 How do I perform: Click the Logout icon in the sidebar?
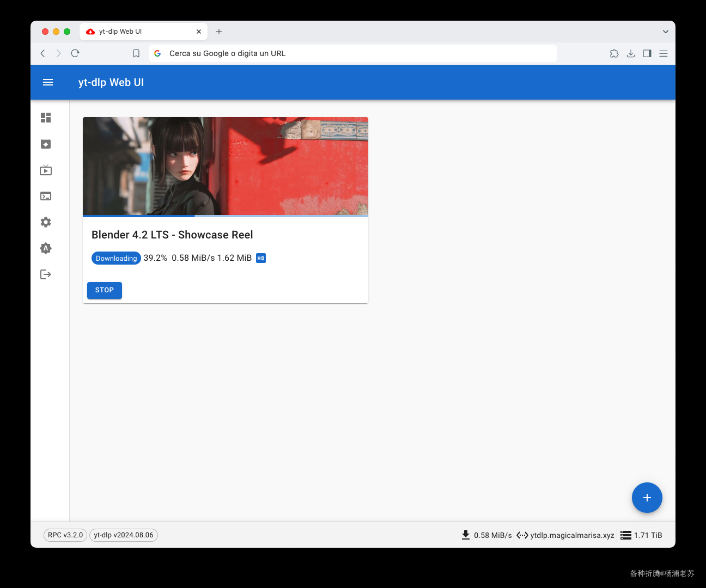tap(46, 274)
